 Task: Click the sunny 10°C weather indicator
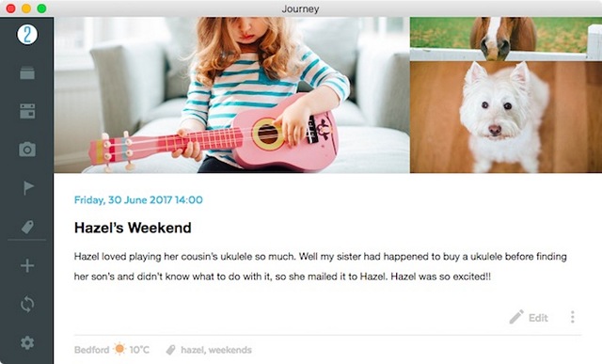point(132,349)
